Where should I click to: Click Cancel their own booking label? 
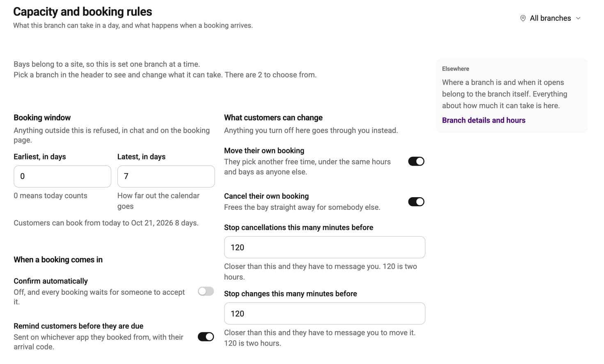click(x=266, y=196)
